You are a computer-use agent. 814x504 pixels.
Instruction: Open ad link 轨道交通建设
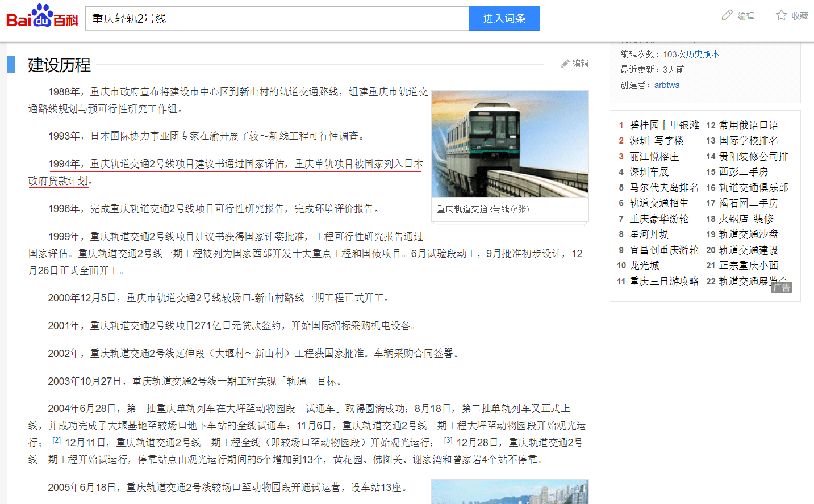click(x=749, y=250)
